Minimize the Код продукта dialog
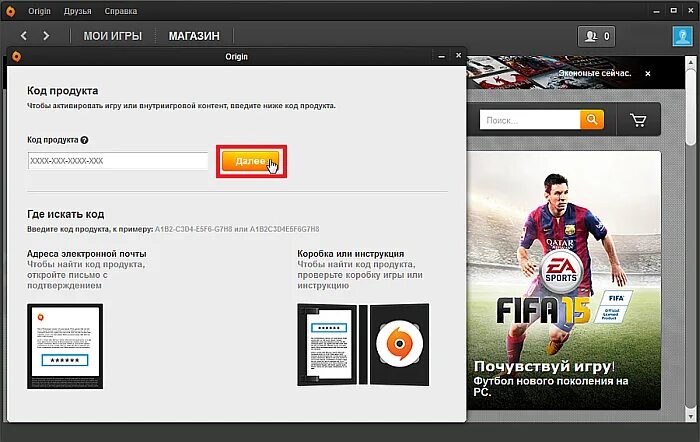 pyautogui.click(x=442, y=56)
